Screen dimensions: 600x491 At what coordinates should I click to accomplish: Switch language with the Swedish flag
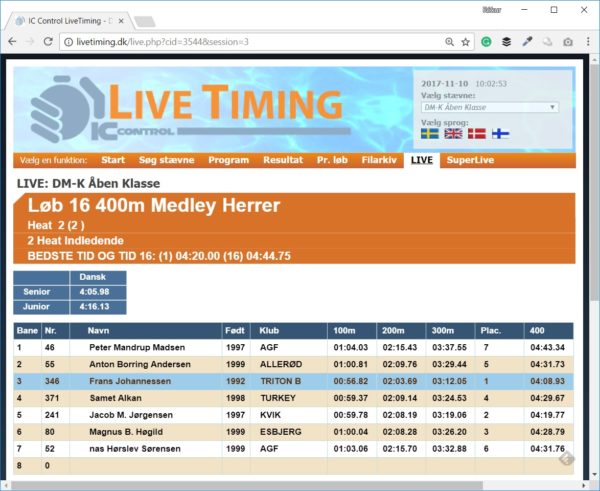[x=429, y=133]
